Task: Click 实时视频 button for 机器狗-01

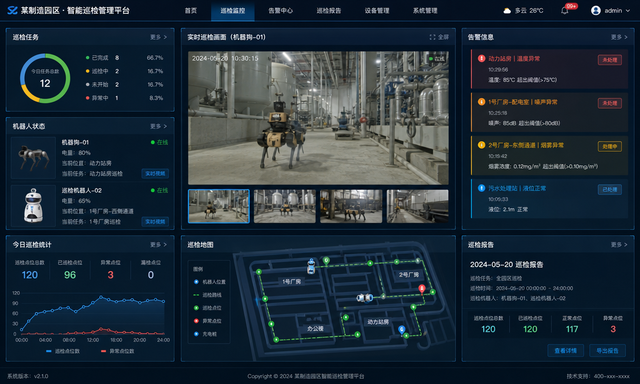Action: 155,173
